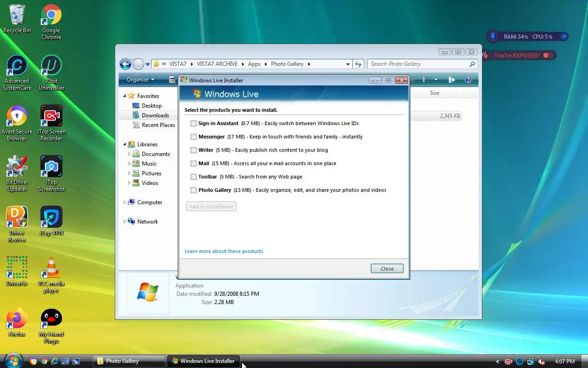This screenshot has width=588, height=368.
Task: Open IObit Uninstaller desktop shortcut
Action: (51, 73)
